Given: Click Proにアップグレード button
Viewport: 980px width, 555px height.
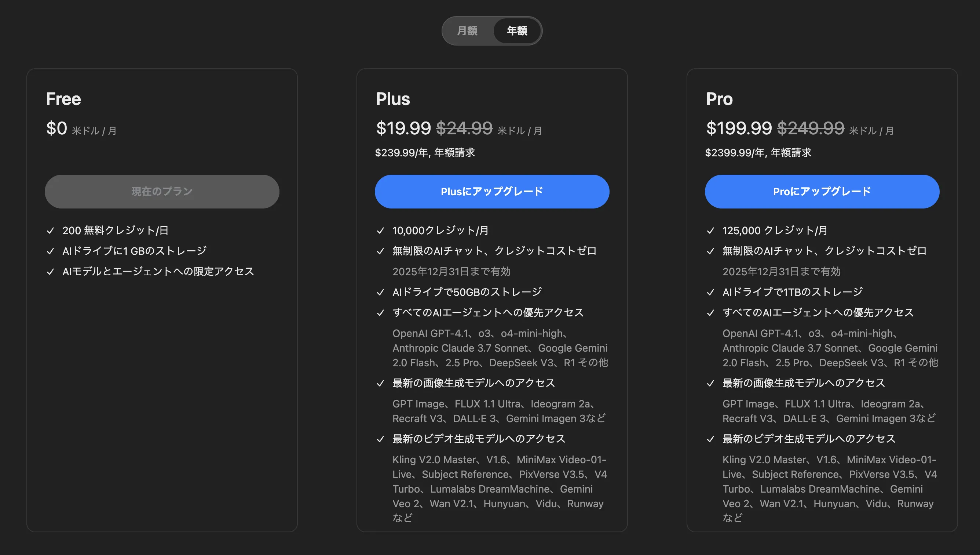Looking at the screenshot, I should (822, 191).
